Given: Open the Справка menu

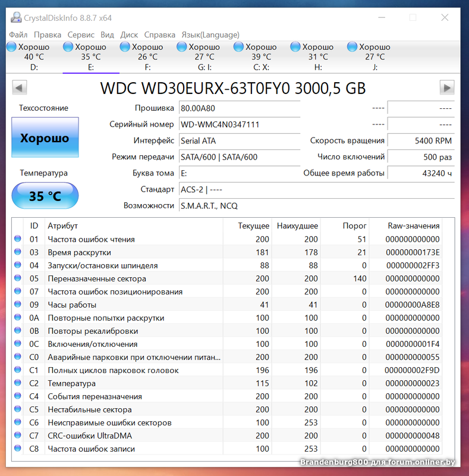Looking at the screenshot, I should coord(159,35).
